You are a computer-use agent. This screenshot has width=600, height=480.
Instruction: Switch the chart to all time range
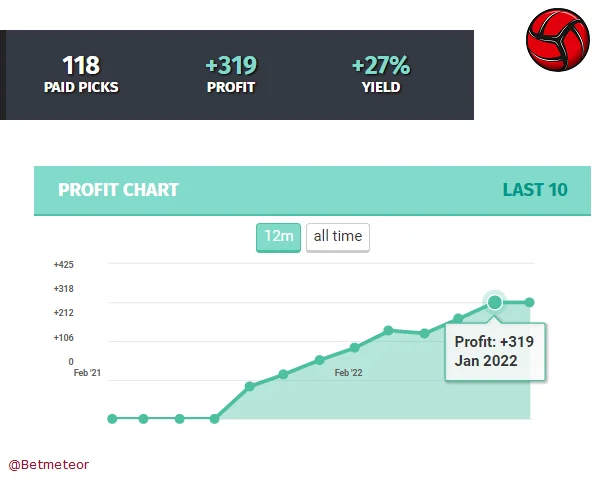337,237
